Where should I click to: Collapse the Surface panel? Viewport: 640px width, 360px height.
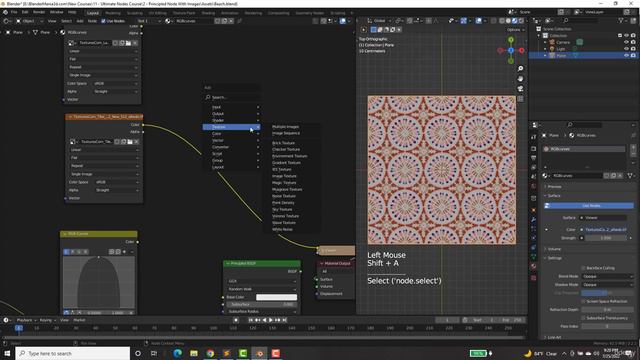(x=553, y=196)
